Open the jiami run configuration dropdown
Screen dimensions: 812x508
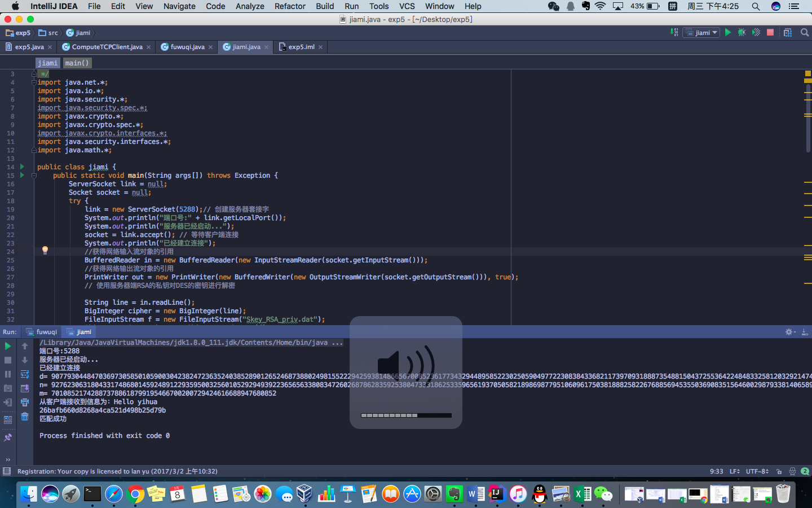point(701,32)
